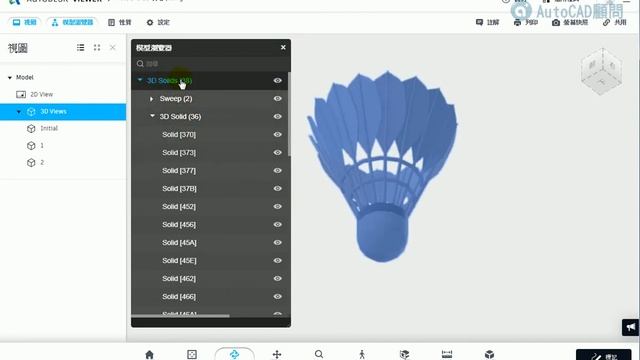The width and height of the screenshot is (640, 360).
Task: Open the Explode model cube tool
Action: tap(489, 354)
